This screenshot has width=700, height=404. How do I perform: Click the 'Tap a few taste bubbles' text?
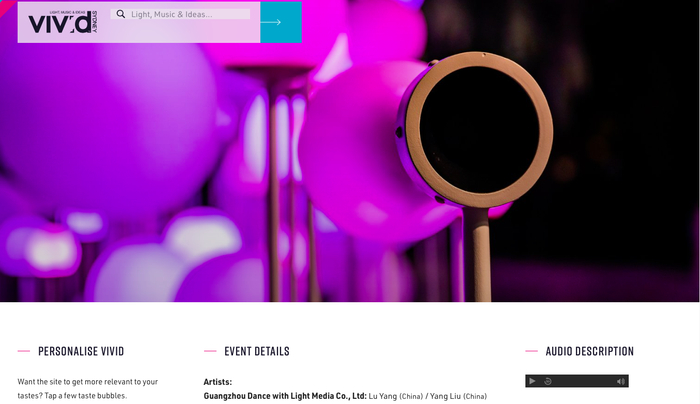click(x=85, y=396)
